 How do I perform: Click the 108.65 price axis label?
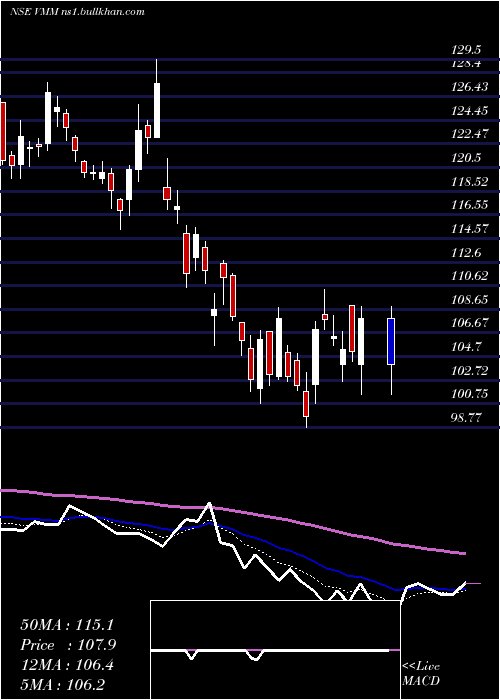point(470,300)
